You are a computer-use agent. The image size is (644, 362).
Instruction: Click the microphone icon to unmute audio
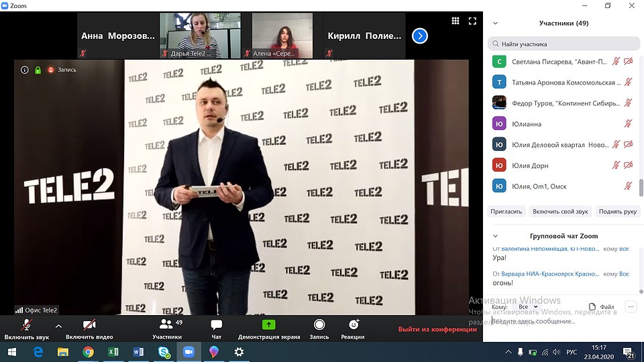click(26, 324)
